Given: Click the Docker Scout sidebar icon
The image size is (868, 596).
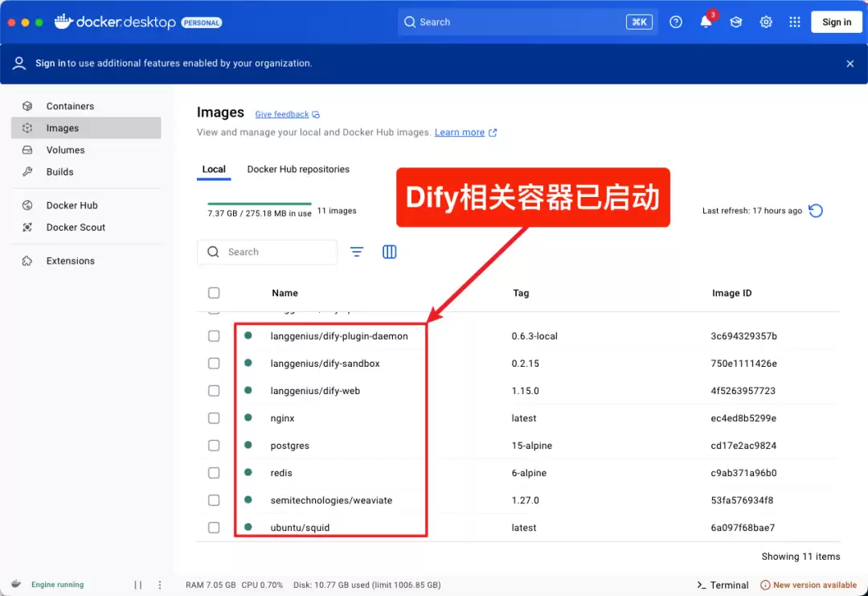Looking at the screenshot, I should click(x=27, y=227).
